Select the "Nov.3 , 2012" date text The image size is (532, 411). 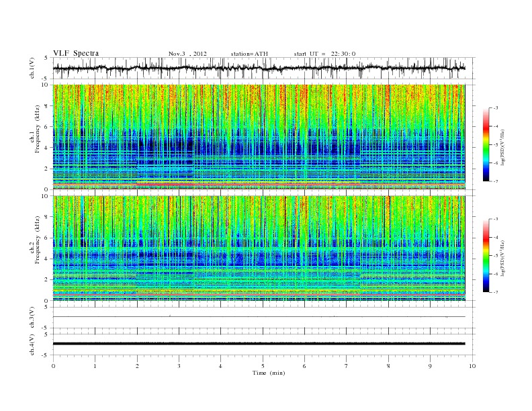[187, 54]
